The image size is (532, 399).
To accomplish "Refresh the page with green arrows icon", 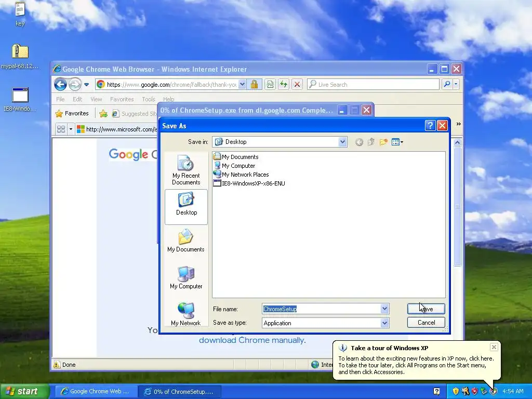I will (283, 85).
